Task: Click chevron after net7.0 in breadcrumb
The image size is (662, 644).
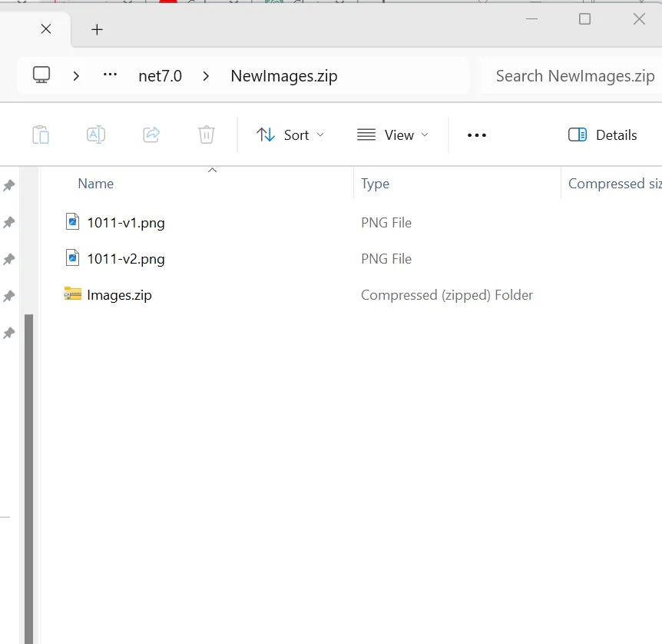Action: tap(206, 76)
